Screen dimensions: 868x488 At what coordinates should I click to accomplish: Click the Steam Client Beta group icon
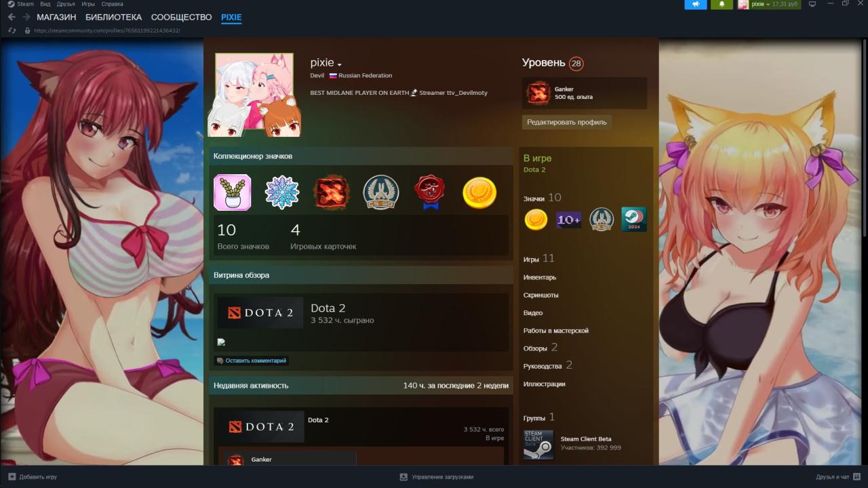click(538, 444)
